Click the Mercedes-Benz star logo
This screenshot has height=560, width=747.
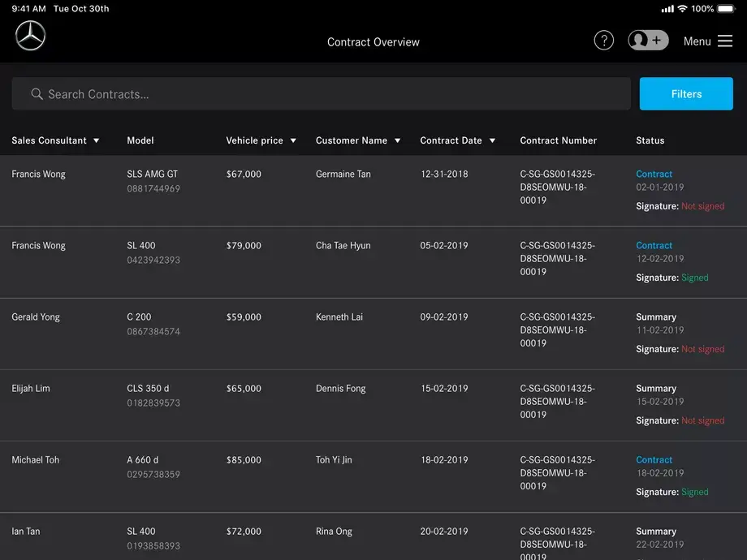point(31,36)
